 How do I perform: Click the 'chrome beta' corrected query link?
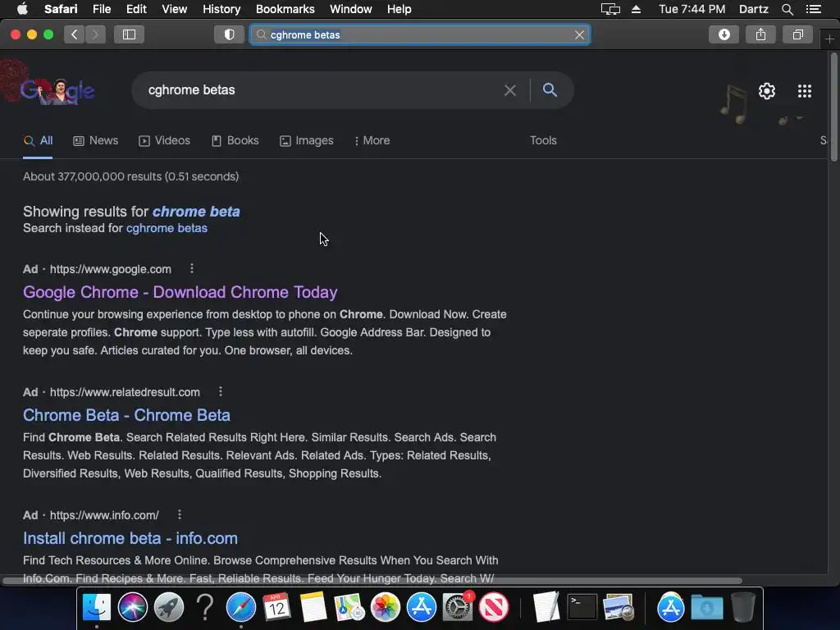196,212
